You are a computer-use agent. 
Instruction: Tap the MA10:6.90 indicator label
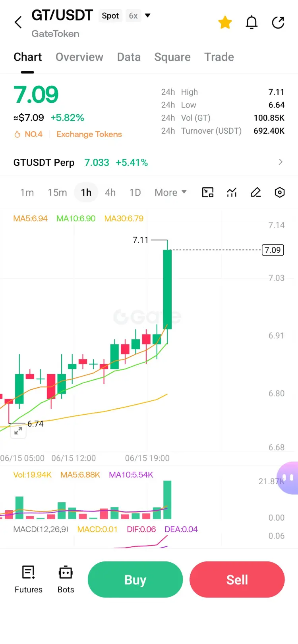coord(76,218)
